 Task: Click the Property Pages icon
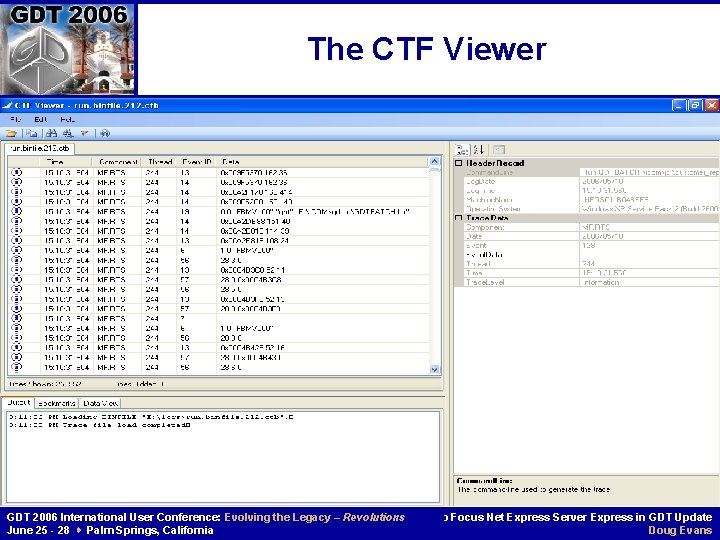(499, 150)
